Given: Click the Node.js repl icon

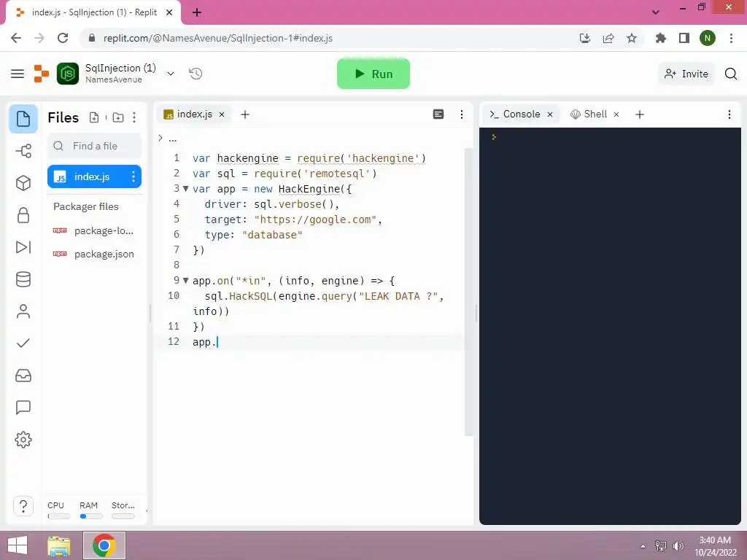Looking at the screenshot, I should click(x=68, y=74).
